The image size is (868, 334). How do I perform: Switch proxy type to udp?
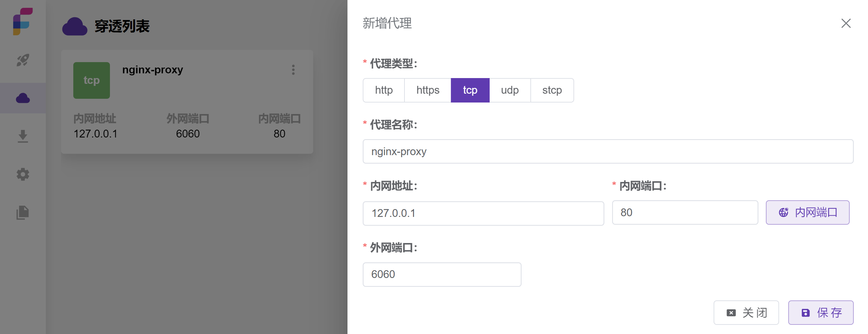coord(510,90)
